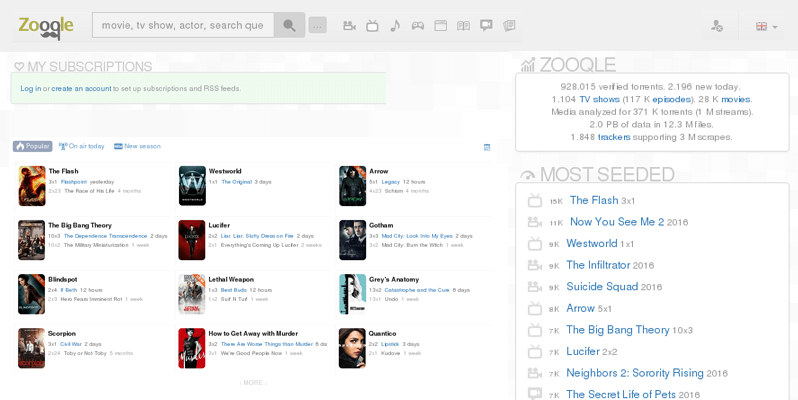Image resolution: width=798 pixels, height=400 pixels.
Task: Open The Secret Life of Pets link
Action: tap(621, 394)
